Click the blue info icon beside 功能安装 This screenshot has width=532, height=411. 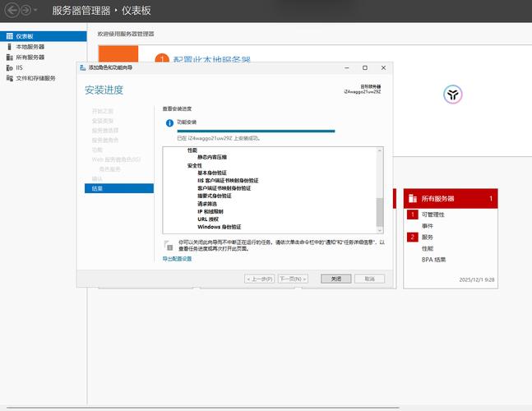[169, 122]
